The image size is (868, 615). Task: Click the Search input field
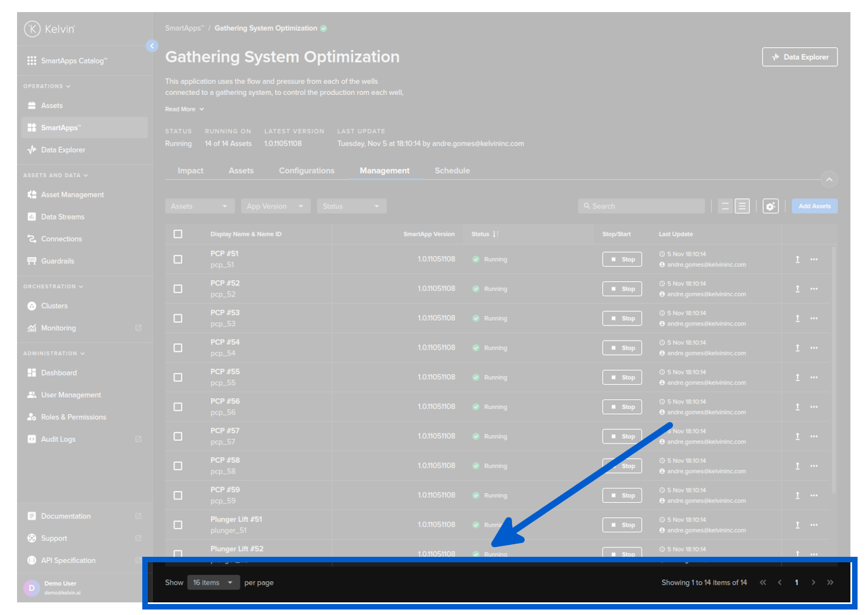(x=641, y=206)
